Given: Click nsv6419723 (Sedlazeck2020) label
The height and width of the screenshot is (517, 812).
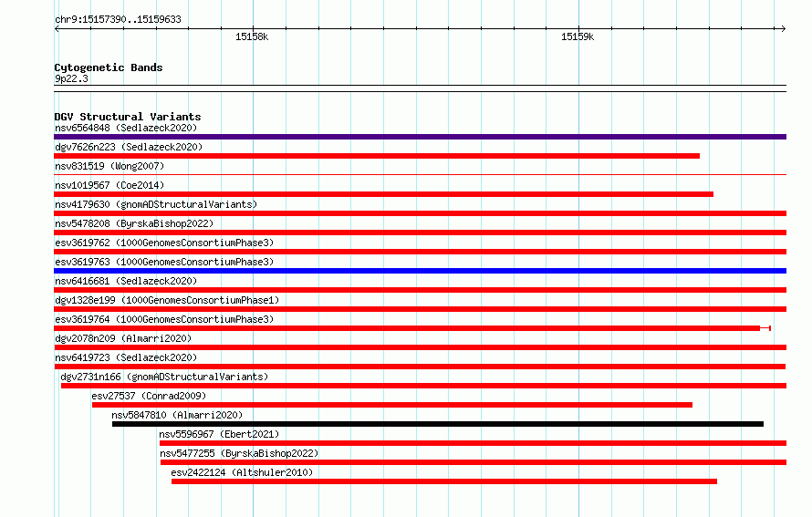Looking at the screenshot, I should pos(126,357).
